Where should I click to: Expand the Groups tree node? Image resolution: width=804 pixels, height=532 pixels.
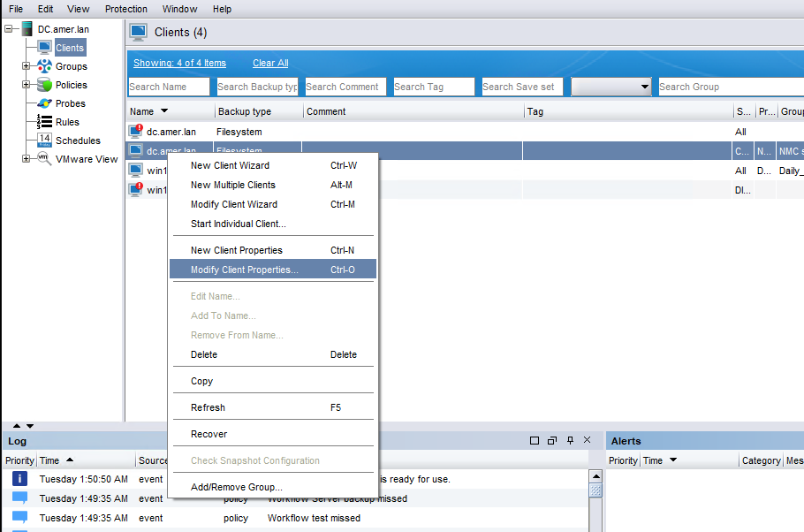[x=26, y=66]
